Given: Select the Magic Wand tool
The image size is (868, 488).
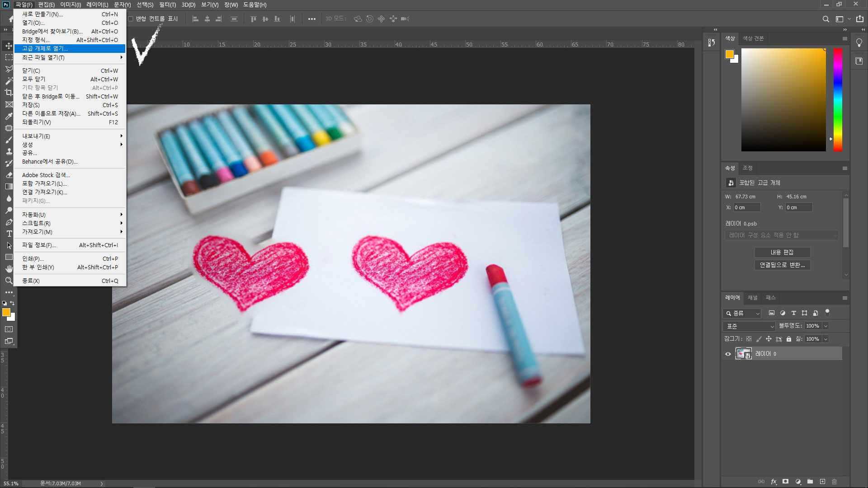Looking at the screenshot, I should [9, 81].
